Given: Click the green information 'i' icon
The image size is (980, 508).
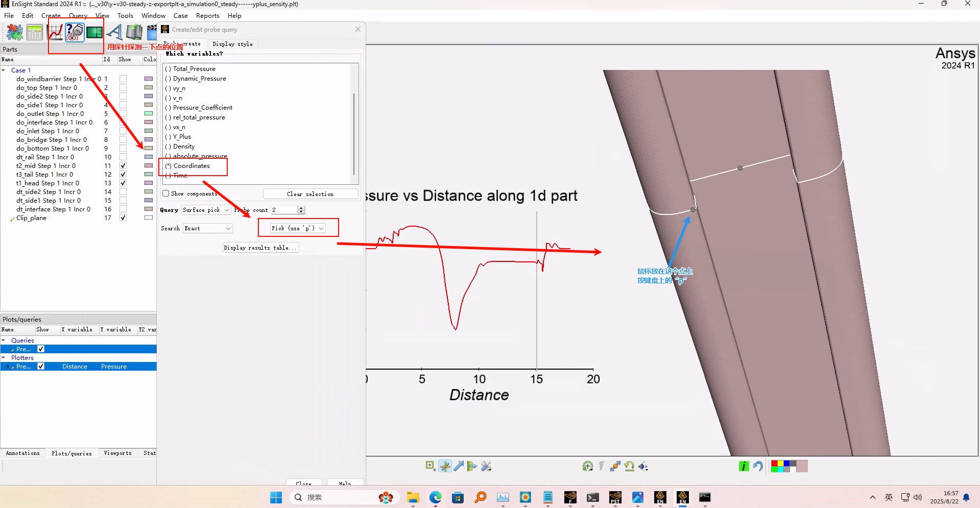Looking at the screenshot, I should (744, 466).
